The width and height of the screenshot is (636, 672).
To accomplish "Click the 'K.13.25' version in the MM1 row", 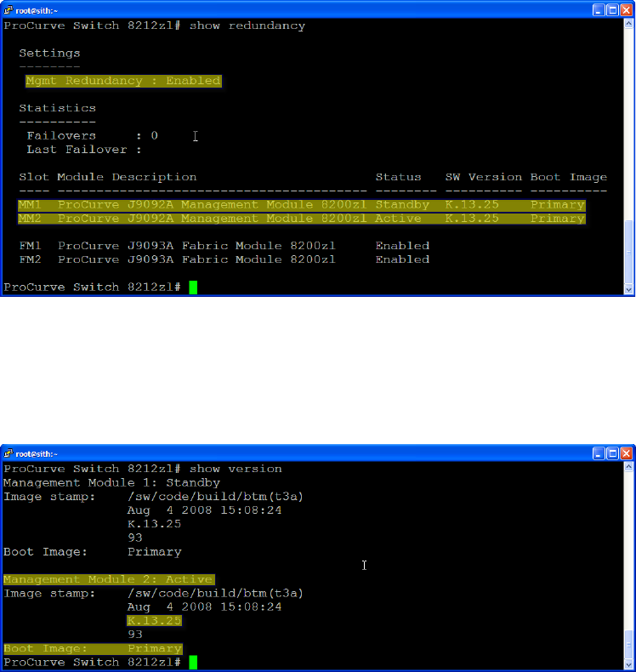I will point(472,205).
